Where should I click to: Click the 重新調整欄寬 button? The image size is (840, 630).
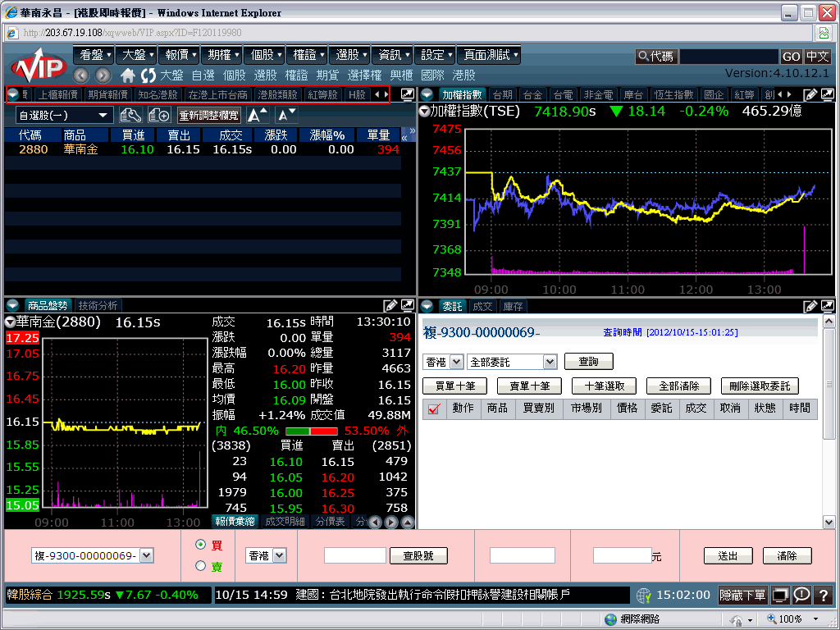coord(209,115)
